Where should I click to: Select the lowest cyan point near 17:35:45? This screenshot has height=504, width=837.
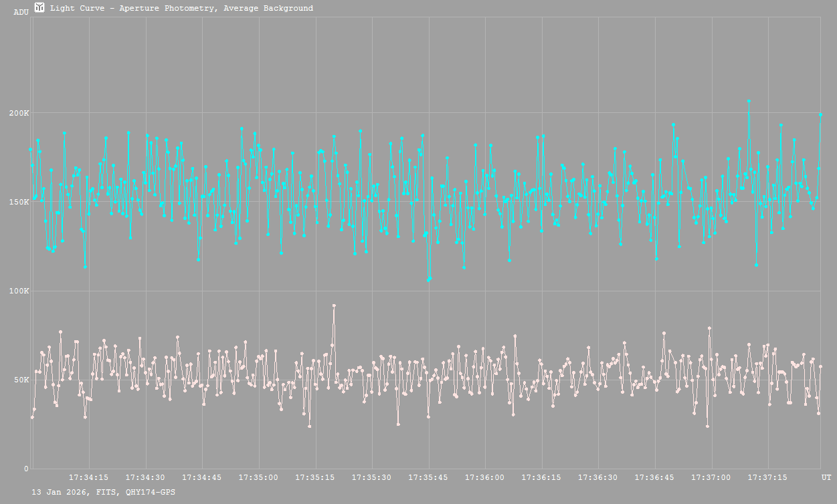(x=428, y=280)
